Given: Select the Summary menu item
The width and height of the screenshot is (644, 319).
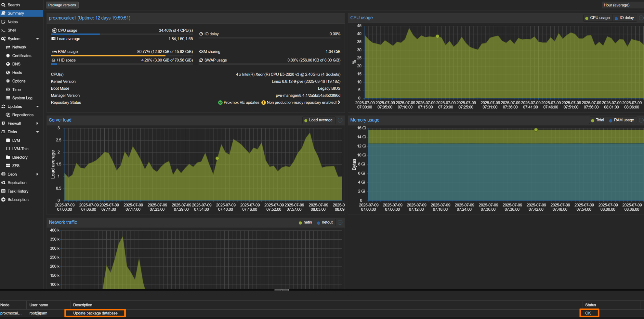Looking at the screenshot, I should pos(16,13).
